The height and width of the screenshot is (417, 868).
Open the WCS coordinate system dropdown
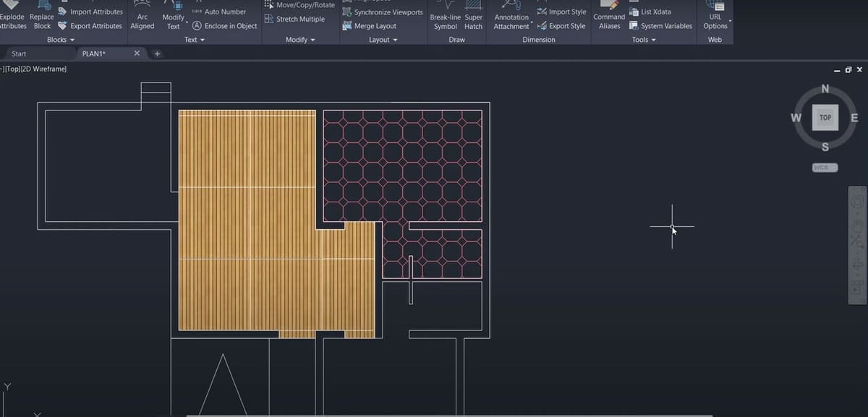pyautogui.click(x=825, y=168)
